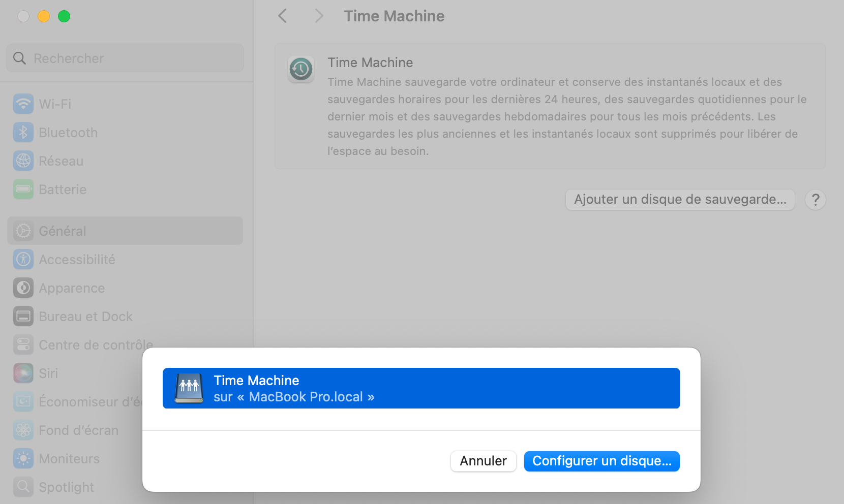The width and height of the screenshot is (844, 504).
Task: Open the Bluetooth icon in sidebar
Action: tap(23, 133)
